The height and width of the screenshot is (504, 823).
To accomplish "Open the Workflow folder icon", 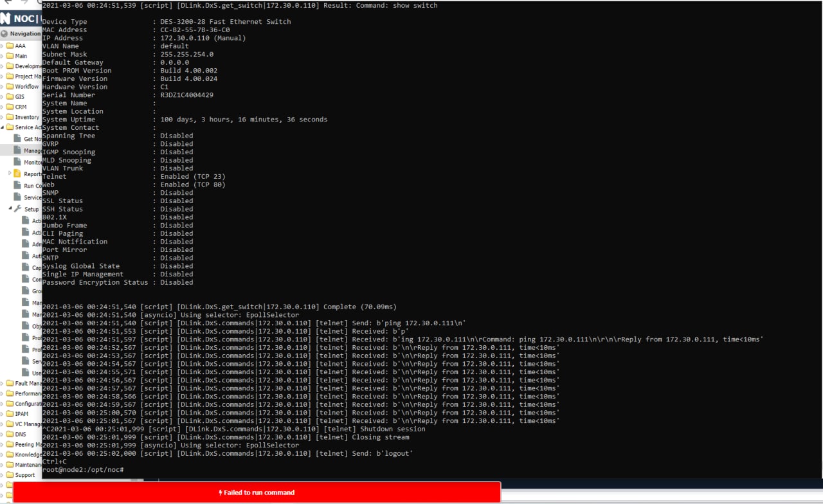I will pos(10,86).
